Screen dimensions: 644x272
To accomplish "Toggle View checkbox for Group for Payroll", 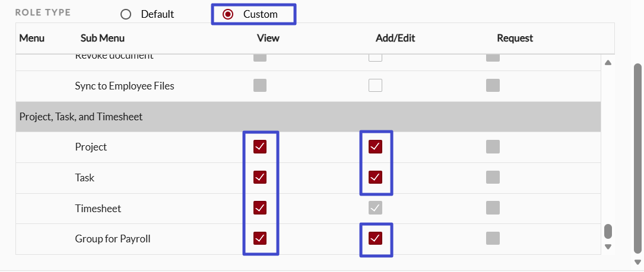I will [x=260, y=238].
